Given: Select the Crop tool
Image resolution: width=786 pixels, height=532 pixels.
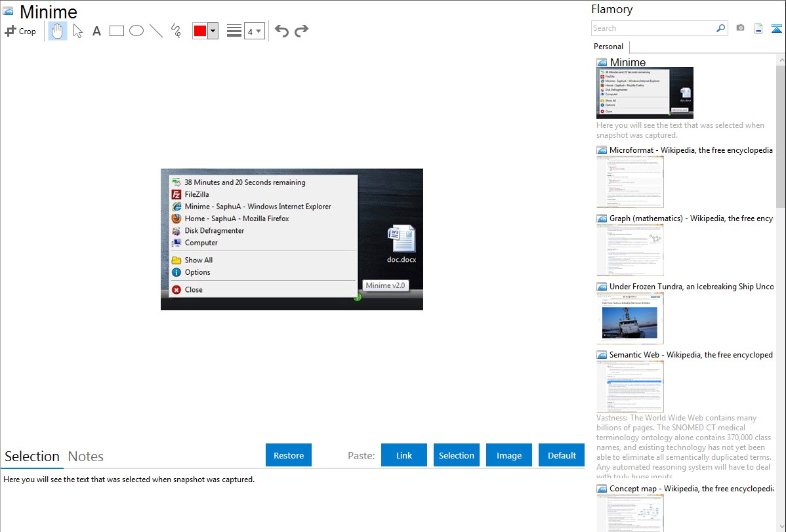Looking at the screenshot, I should [x=20, y=31].
